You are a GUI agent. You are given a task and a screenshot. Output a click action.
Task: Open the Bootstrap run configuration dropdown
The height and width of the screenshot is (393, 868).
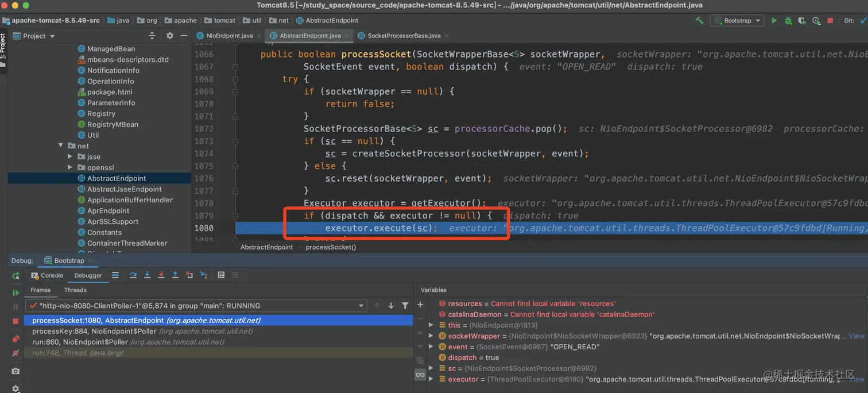tap(737, 21)
